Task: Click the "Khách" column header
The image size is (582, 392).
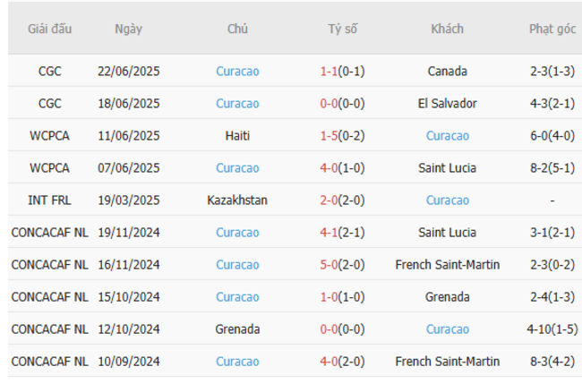Action: pos(447,29)
